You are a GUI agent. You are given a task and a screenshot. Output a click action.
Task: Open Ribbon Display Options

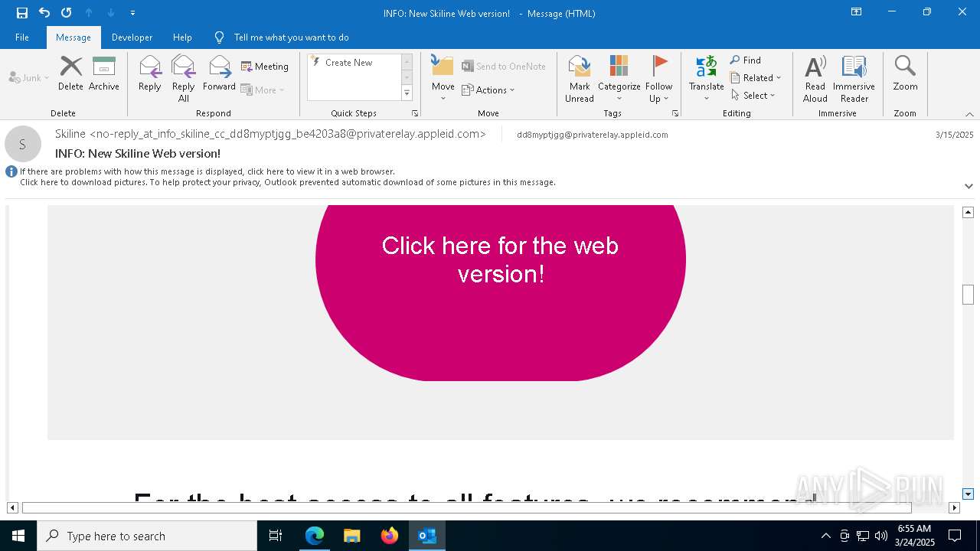857,12
